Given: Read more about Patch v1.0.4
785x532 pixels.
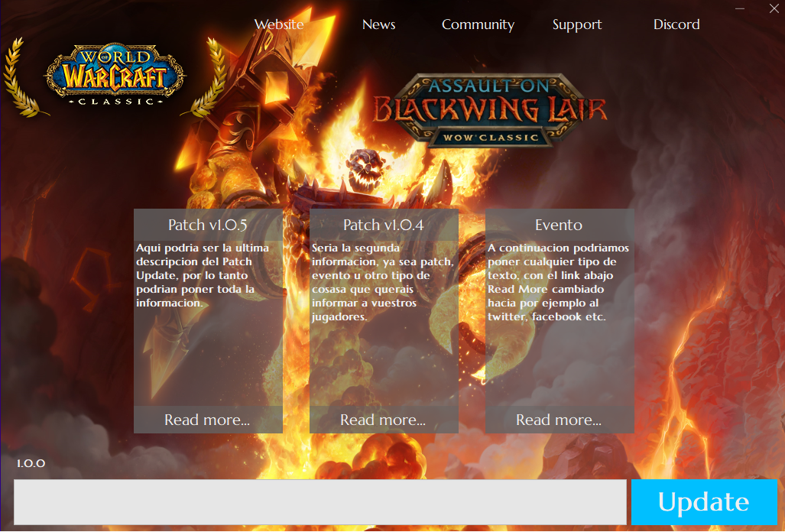Looking at the screenshot, I should pyautogui.click(x=384, y=420).
